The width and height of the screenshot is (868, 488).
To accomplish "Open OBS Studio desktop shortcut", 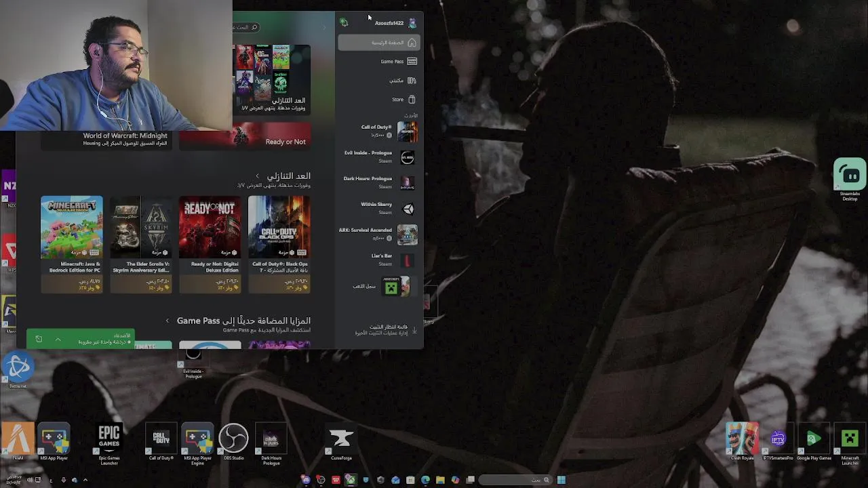I will pyautogui.click(x=233, y=442).
